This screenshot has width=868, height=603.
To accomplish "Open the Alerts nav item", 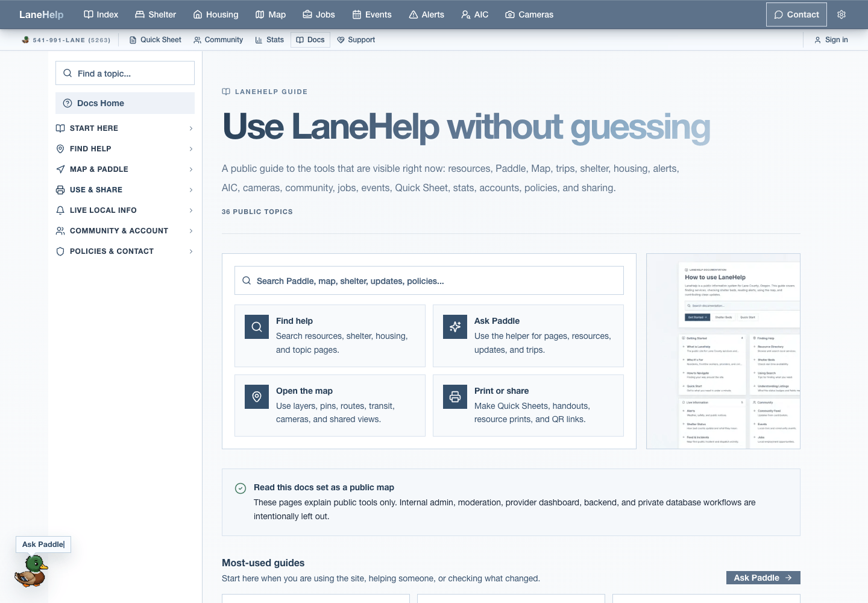I will (x=427, y=14).
